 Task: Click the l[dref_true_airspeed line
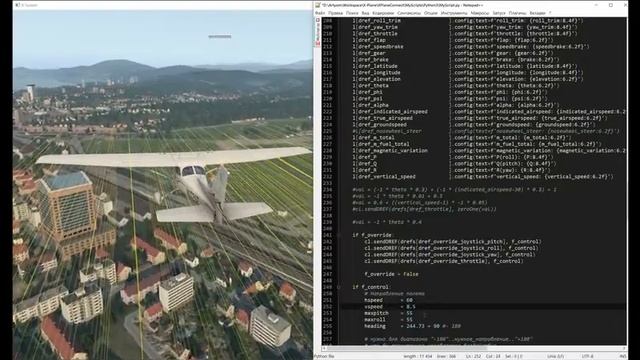[x=480, y=118]
